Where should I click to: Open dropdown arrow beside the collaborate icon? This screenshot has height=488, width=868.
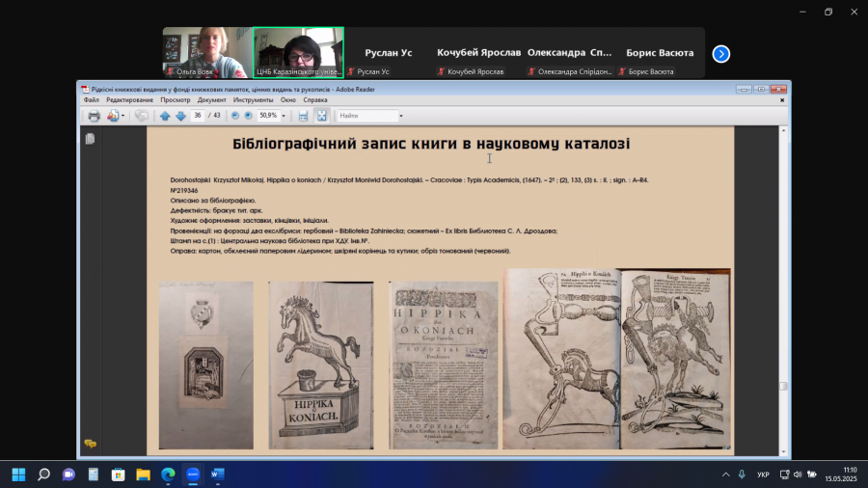pos(122,116)
